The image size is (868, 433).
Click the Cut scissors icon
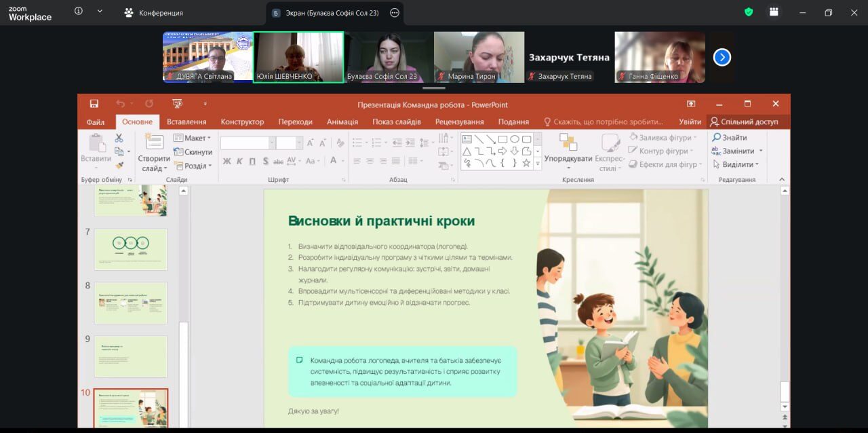point(119,138)
